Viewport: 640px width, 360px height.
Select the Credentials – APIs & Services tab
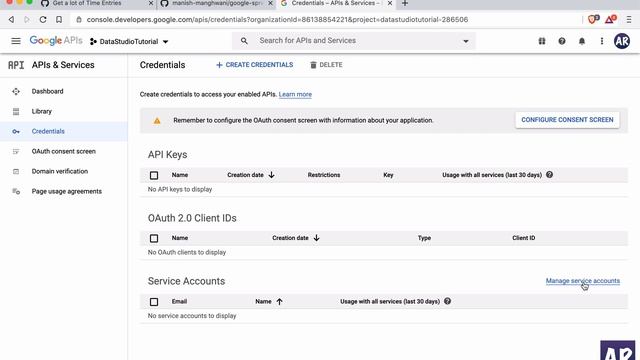pyautogui.click(x=336, y=4)
